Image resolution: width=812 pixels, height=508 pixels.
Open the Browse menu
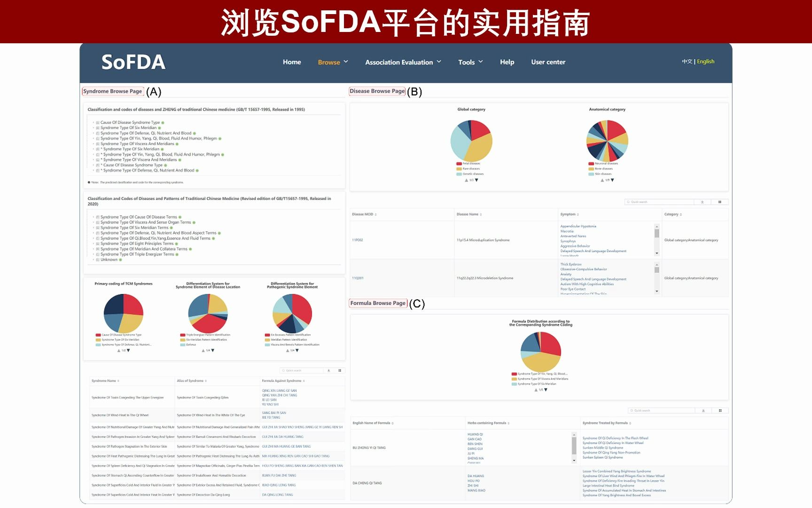329,62
